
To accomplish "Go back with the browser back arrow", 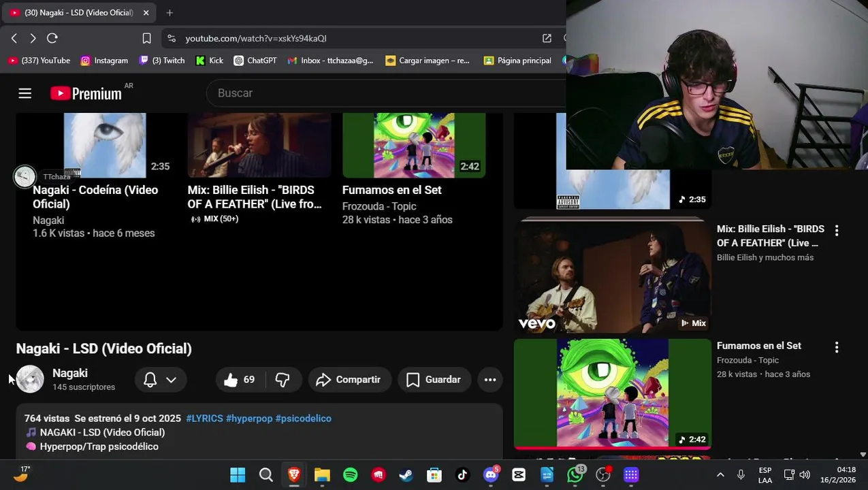I will pyautogui.click(x=14, y=38).
